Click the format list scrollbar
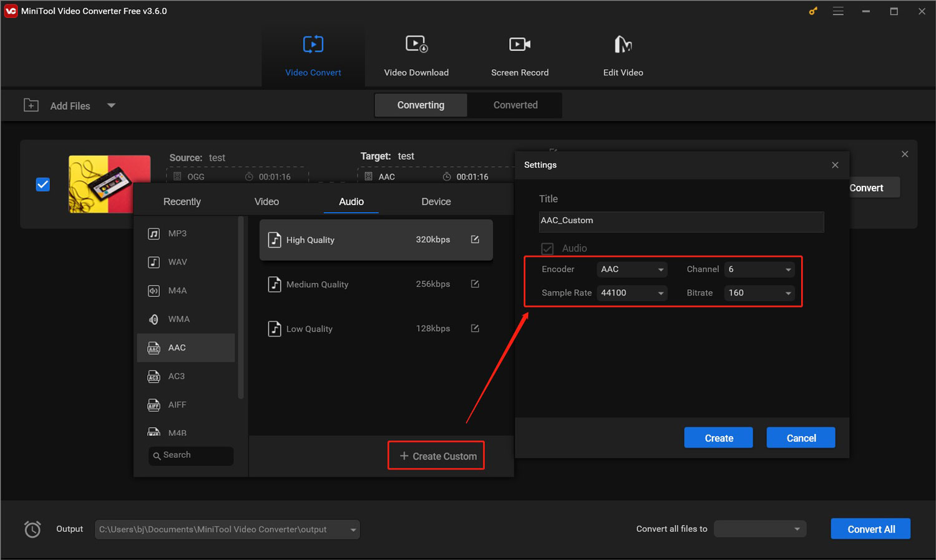Viewport: 936px width, 560px height. coord(241,307)
